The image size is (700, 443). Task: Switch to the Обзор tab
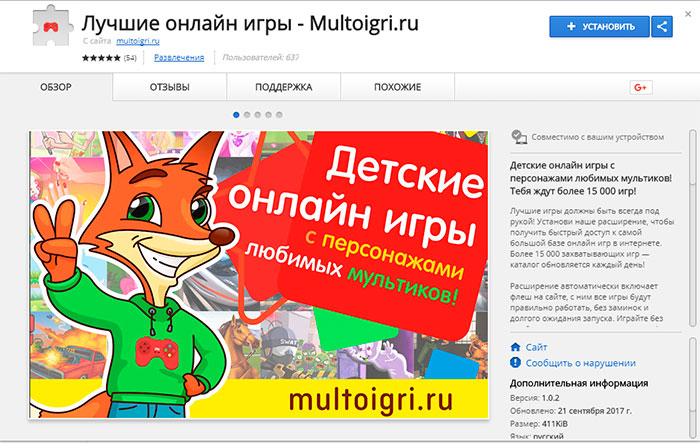pos(56,87)
